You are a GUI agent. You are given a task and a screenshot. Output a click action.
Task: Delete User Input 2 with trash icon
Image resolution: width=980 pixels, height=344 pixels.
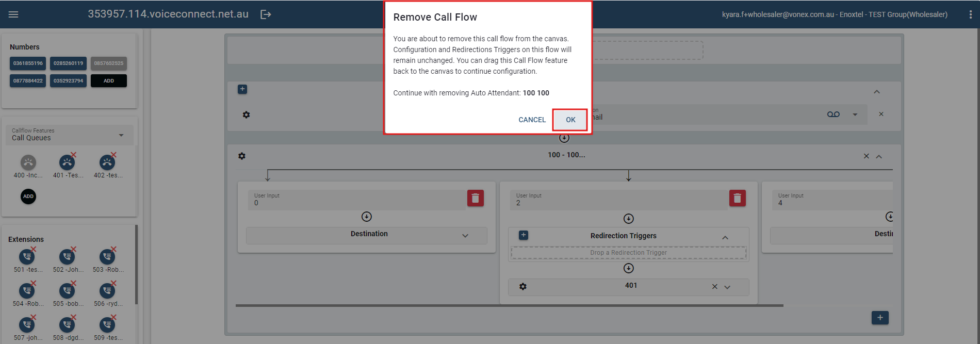[737, 198]
